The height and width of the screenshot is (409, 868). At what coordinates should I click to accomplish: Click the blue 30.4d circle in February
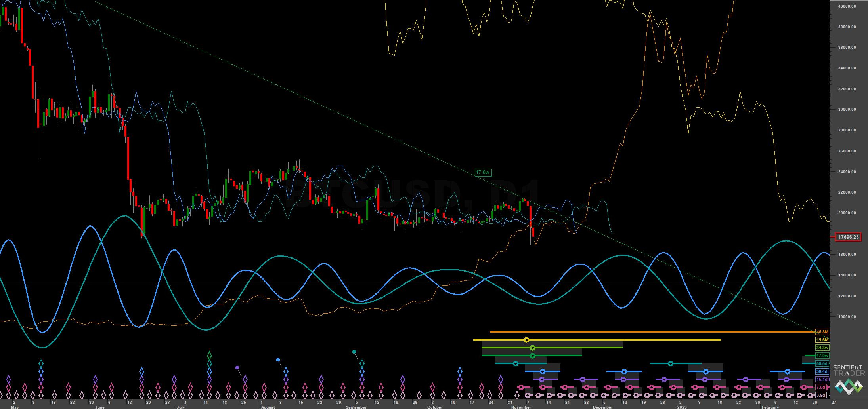click(x=788, y=371)
